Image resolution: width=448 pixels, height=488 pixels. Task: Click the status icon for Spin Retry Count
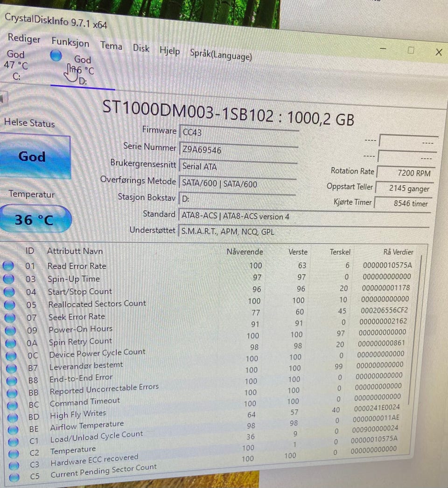tap(11, 343)
